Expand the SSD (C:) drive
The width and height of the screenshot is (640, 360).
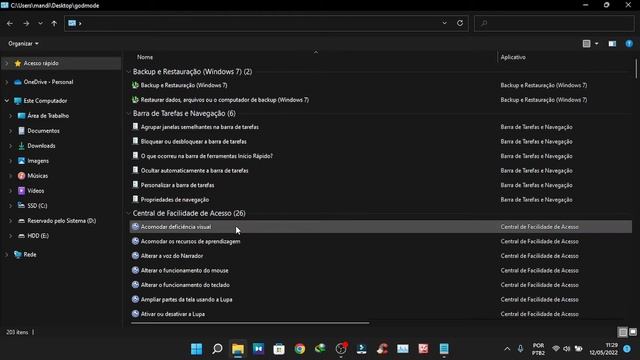[11, 206]
